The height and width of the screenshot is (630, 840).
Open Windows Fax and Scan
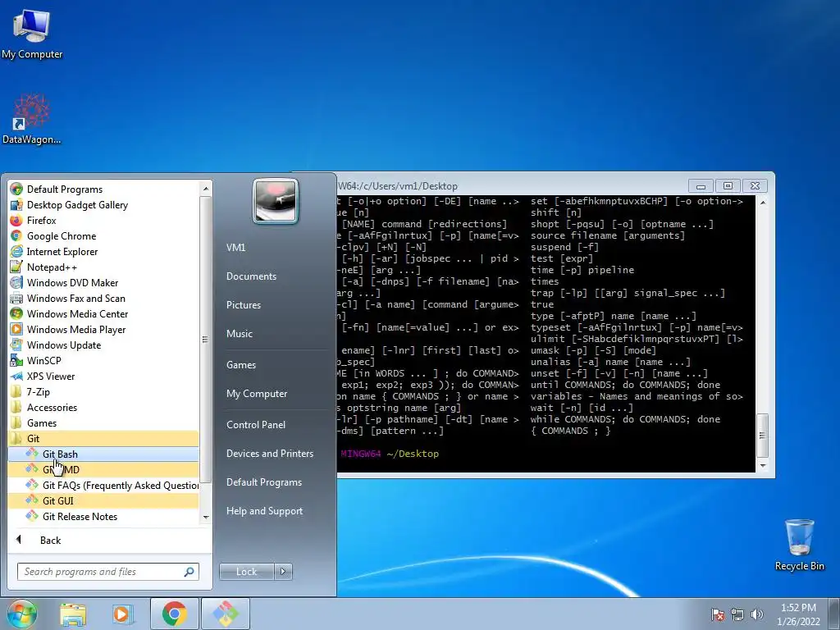(104, 298)
